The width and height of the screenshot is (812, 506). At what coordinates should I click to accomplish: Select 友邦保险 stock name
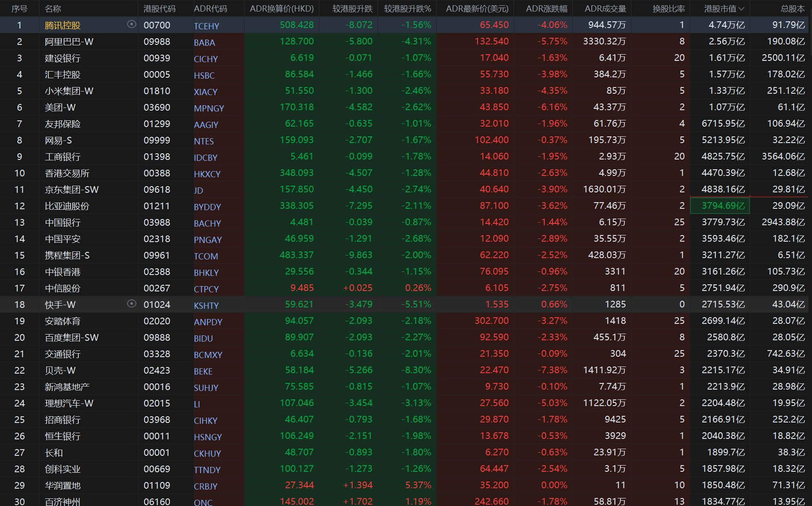(x=63, y=124)
